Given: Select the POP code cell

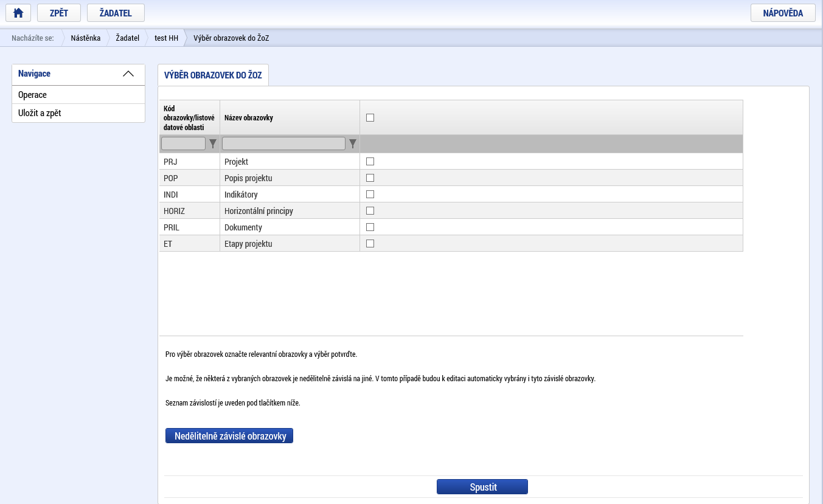Looking at the screenshot, I should 189,178.
